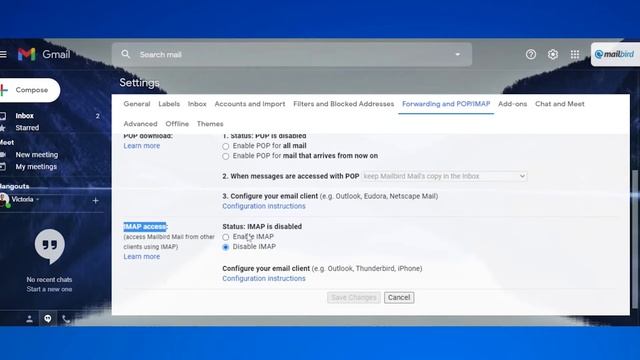The image size is (640, 360).
Task: Open the contacts person icon
Action: coord(29,319)
